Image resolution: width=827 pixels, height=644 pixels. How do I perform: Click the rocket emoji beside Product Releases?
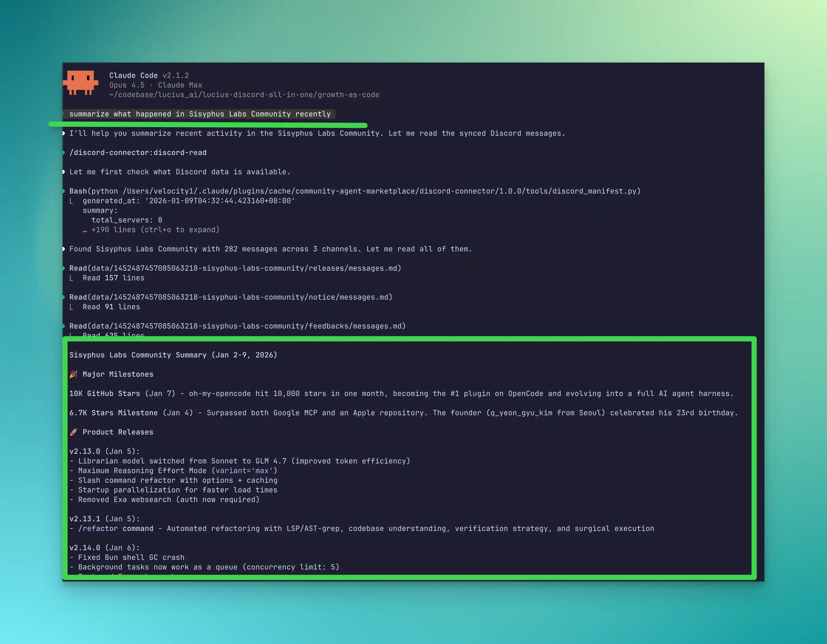[74, 432]
